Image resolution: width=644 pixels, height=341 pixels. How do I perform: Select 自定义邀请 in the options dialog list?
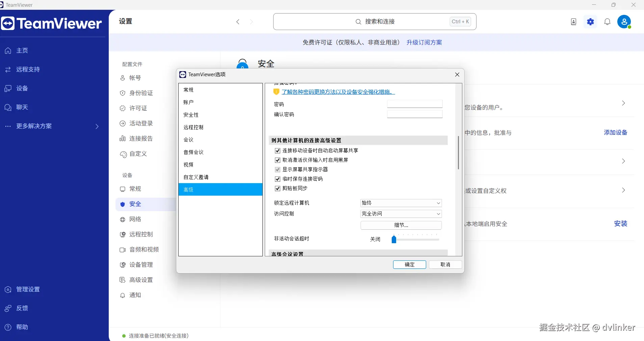tap(221, 177)
